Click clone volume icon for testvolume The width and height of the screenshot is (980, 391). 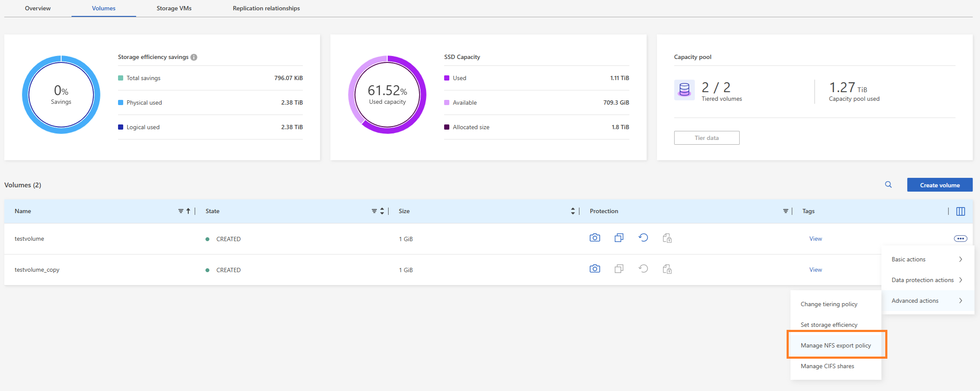pyautogui.click(x=619, y=238)
